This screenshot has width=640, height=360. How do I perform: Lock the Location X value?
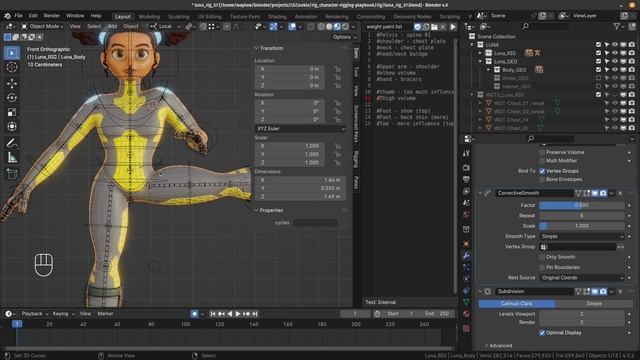(337, 69)
